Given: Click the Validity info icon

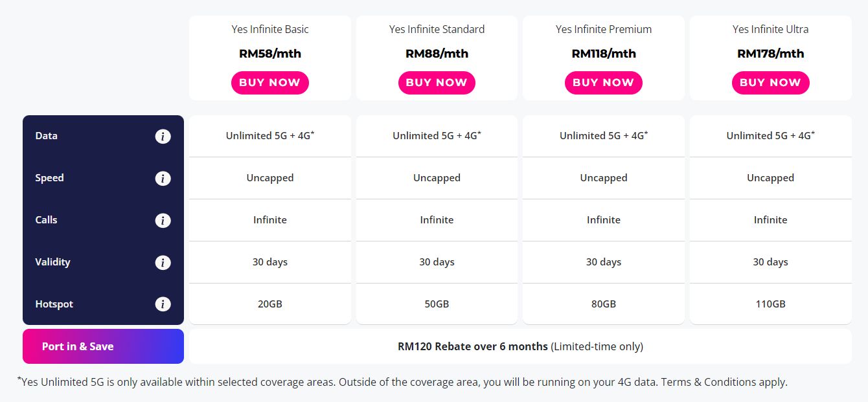Looking at the screenshot, I should pyautogui.click(x=163, y=262).
